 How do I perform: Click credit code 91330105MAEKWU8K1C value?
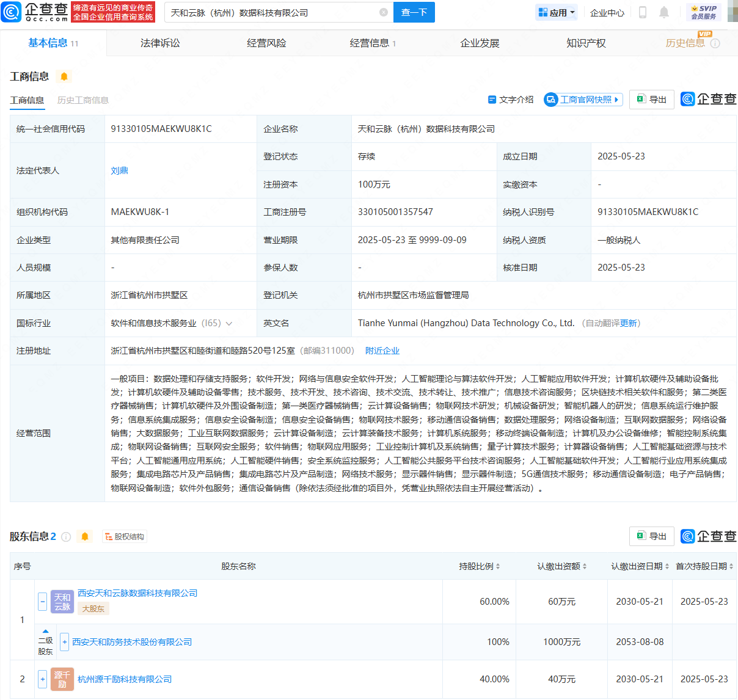161,129
